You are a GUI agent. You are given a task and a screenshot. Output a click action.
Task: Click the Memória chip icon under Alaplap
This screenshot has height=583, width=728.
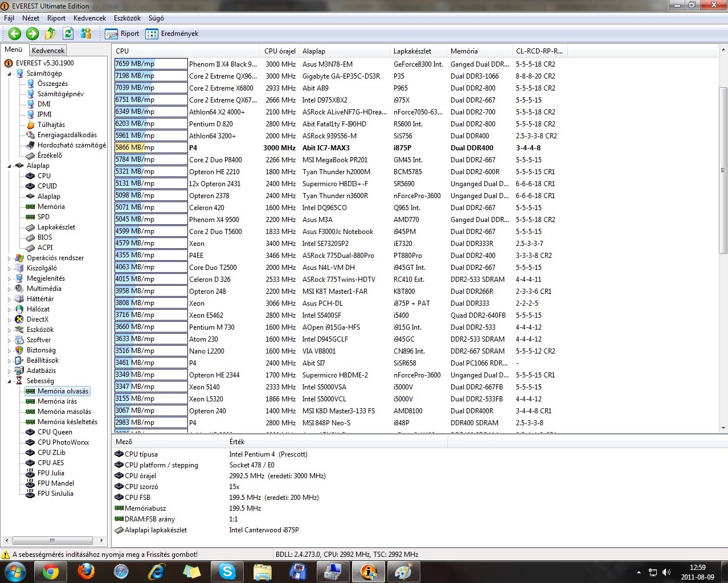click(30, 207)
